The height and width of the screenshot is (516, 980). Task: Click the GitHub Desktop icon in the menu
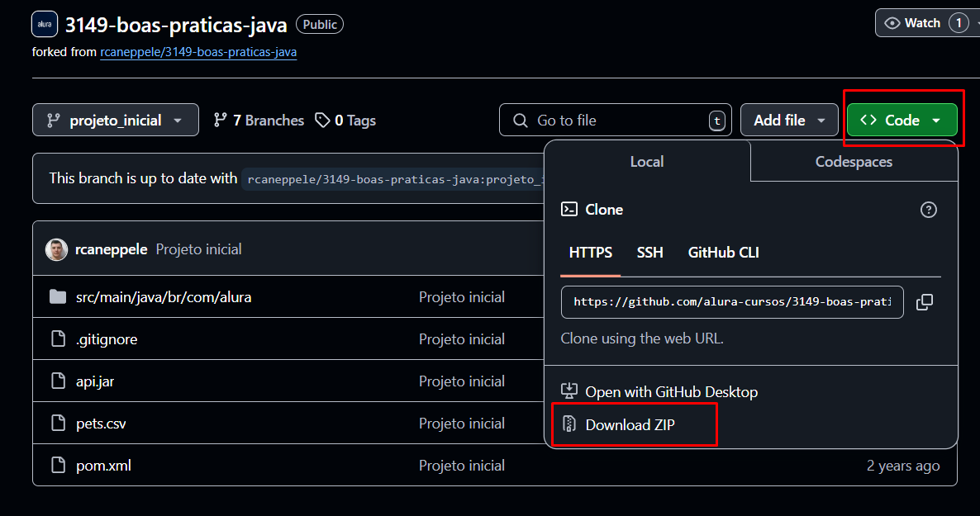pyautogui.click(x=568, y=391)
